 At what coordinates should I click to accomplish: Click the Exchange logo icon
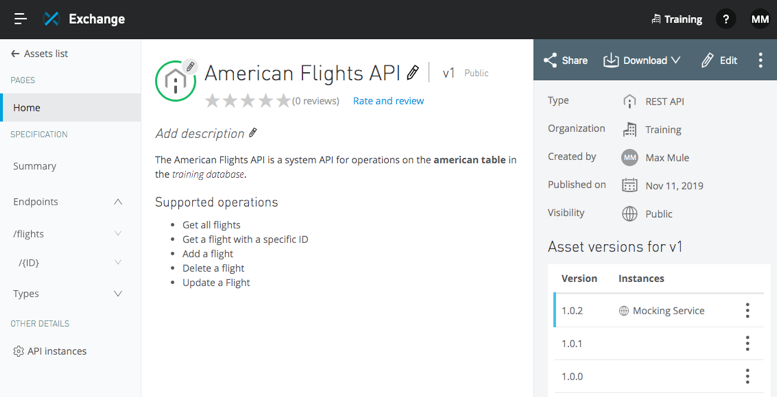52,19
